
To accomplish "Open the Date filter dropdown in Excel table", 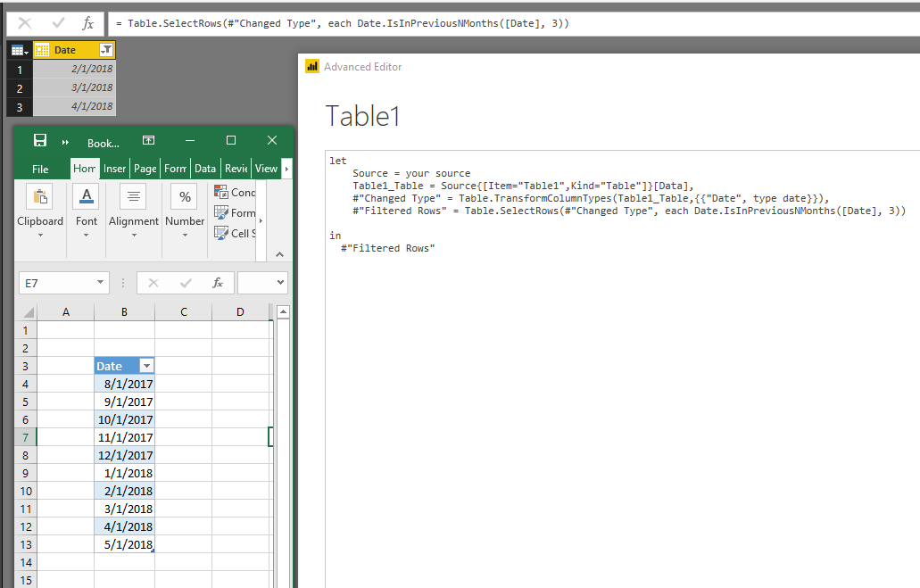I will click(x=146, y=366).
